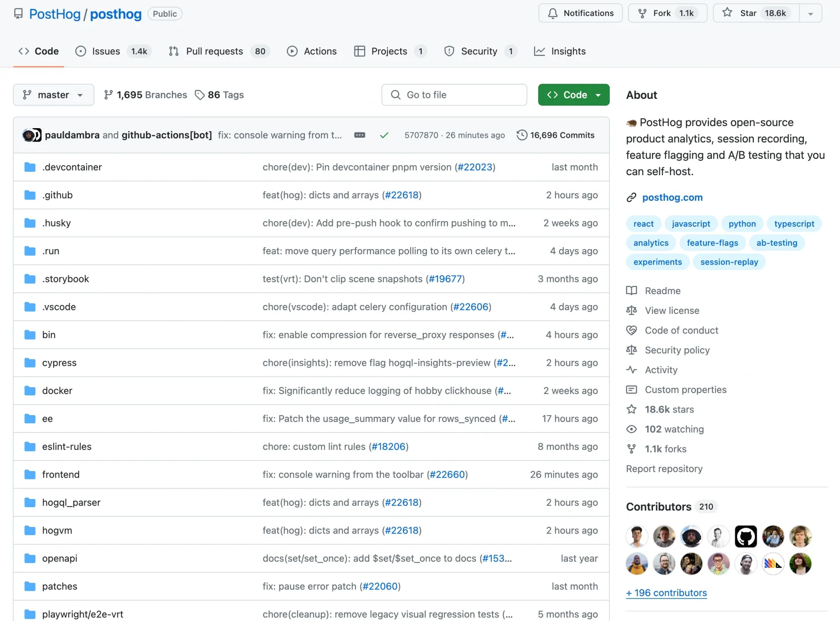This screenshot has height=621, width=840.
Task: Open the Insights tab
Action: tap(559, 51)
